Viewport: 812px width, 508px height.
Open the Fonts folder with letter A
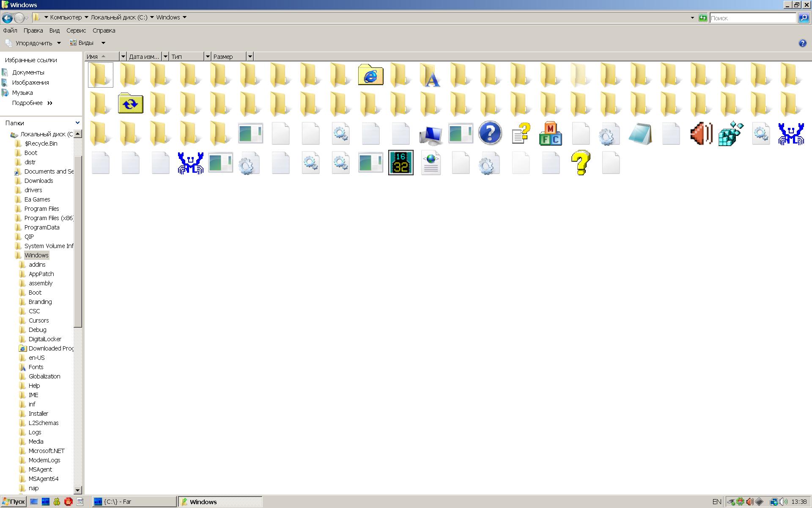[431, 75]
